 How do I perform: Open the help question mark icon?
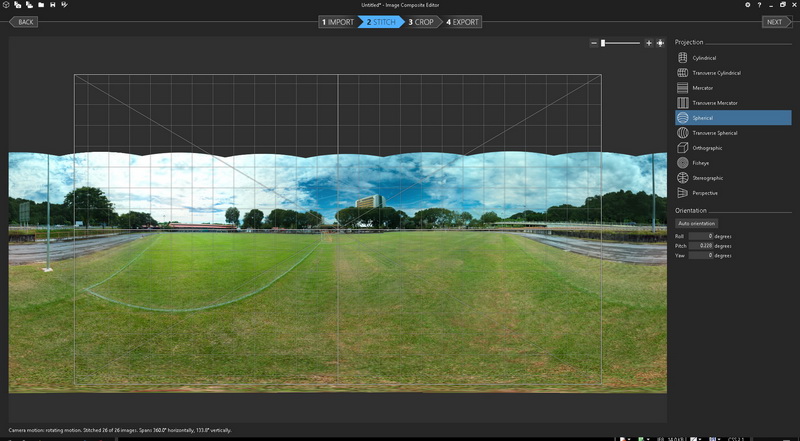point(759,5)
